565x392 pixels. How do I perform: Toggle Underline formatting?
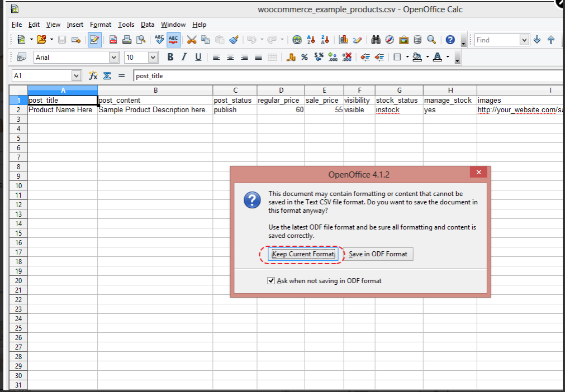click(198, 57)
